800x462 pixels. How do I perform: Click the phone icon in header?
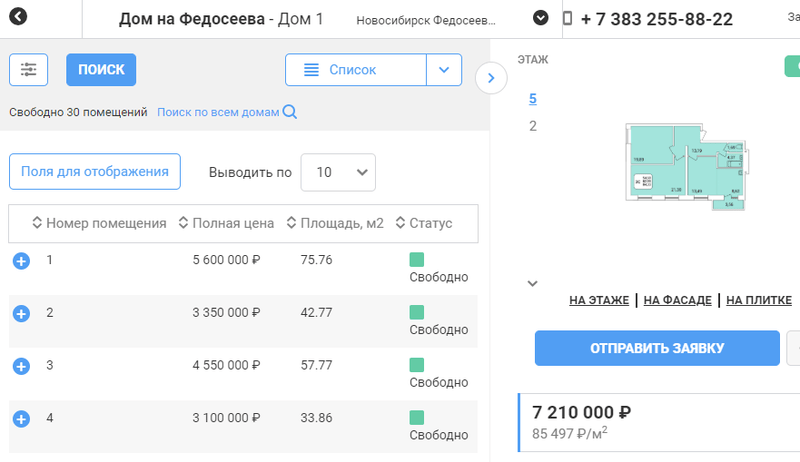click(568, 19)
